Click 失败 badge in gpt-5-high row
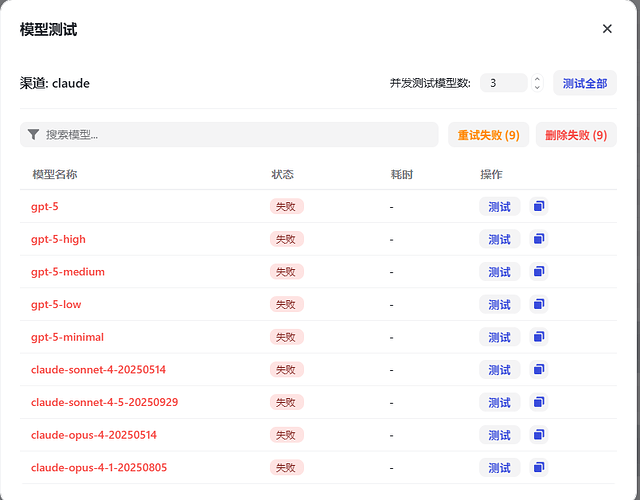640x500 pixels. click(x=287, y=239)
